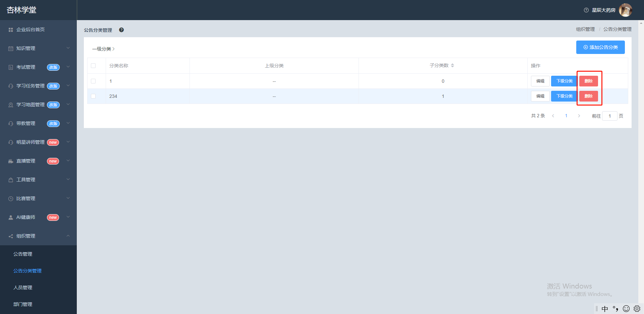This screenshot has width=644, height=314.
Task: Toggle 中 Chinese input mode indicator
Action: point(605,309)
